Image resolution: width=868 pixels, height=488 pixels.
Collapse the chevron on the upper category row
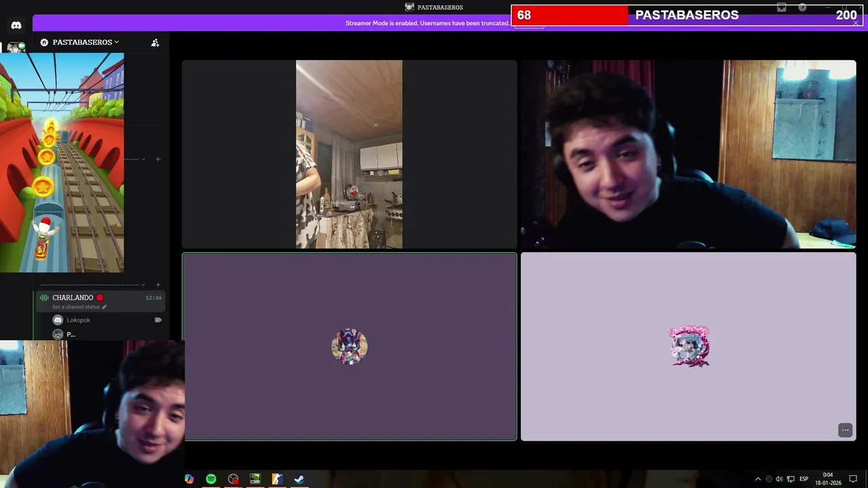pyautogui.click(x=143, y=159)
